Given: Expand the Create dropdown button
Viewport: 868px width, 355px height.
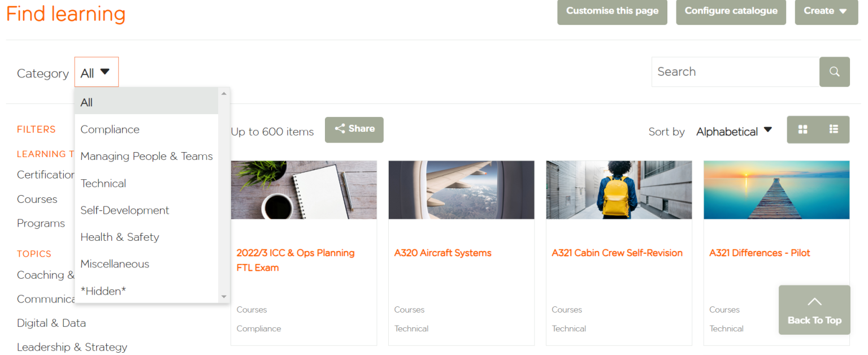Looking at the screenshot, I should tap(826, 11).
